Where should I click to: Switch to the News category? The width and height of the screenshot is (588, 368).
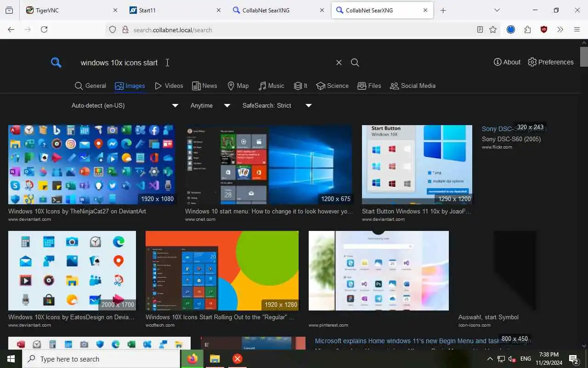click(204, 86)
